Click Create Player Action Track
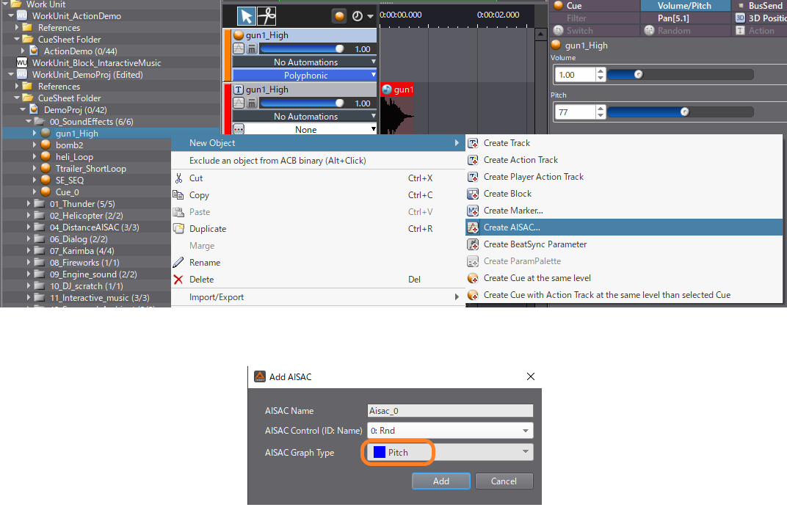 [x=534, y=177]
